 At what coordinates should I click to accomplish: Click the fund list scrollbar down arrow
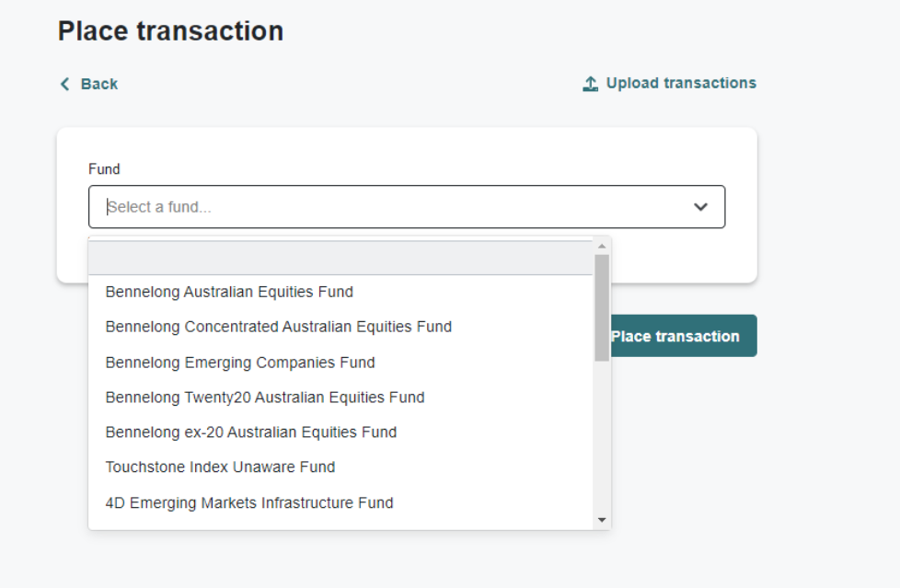coord(602,520)
